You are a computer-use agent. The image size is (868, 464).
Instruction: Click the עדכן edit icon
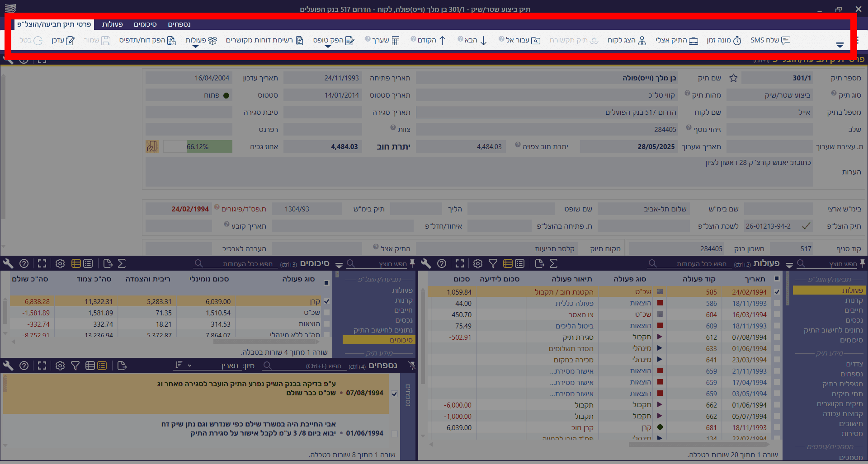coord(70,41)
